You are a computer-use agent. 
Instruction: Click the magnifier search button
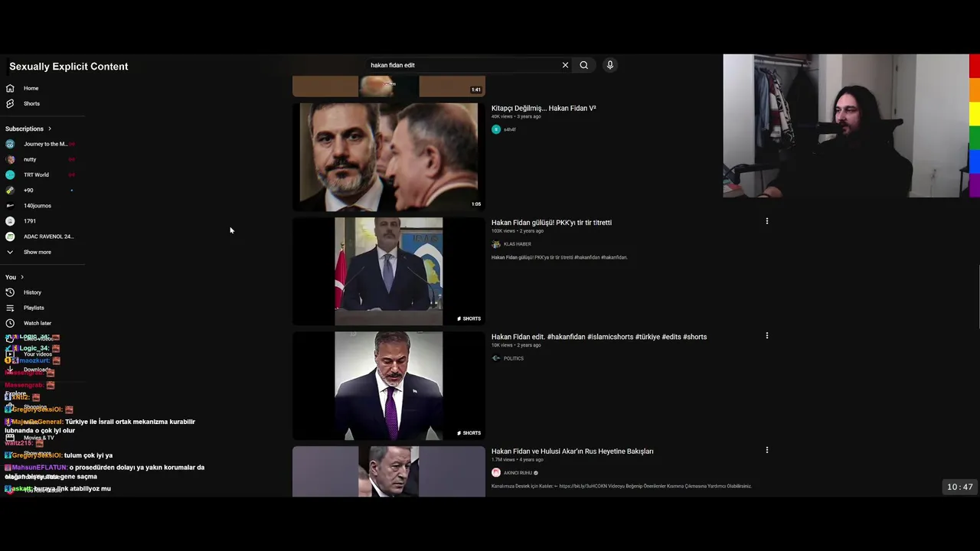pos(583,65)
